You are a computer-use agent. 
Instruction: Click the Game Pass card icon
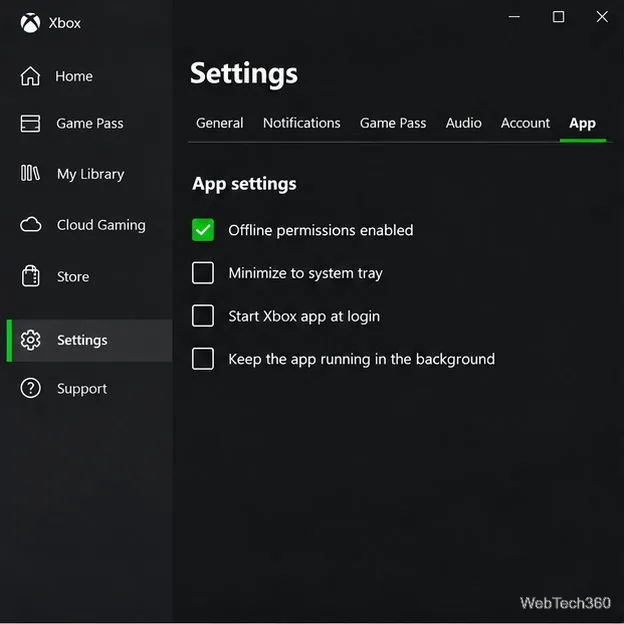coord(30,123)
